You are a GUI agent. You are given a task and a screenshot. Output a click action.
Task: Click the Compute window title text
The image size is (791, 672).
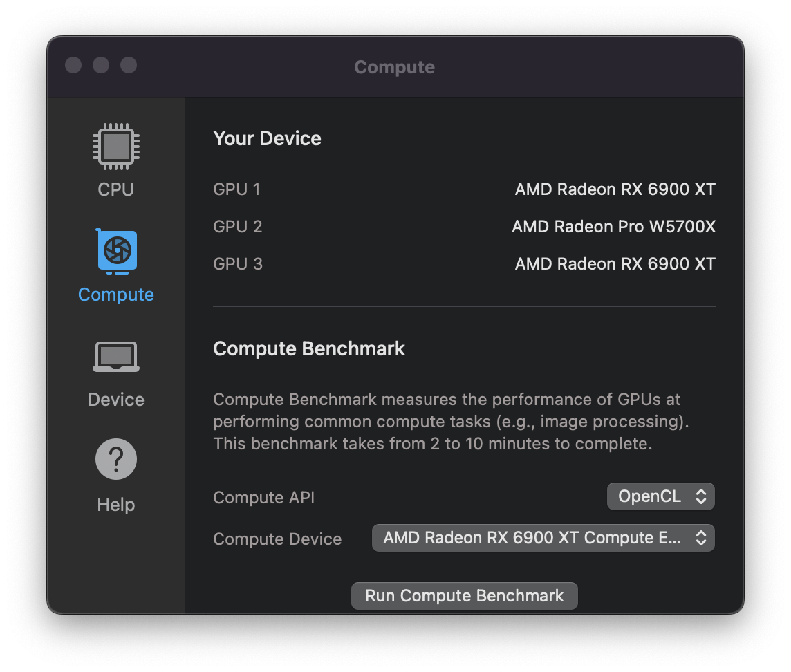click(x=395, y=67)
